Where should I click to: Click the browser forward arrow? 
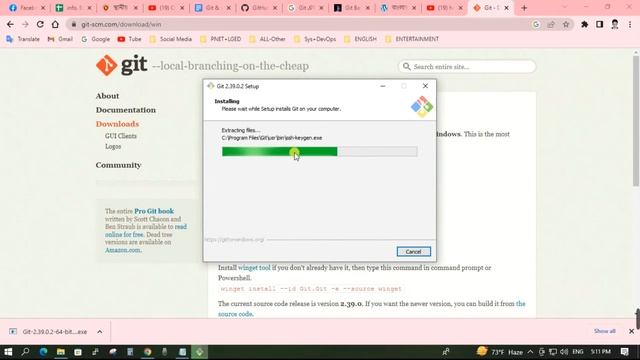point(25,24)
